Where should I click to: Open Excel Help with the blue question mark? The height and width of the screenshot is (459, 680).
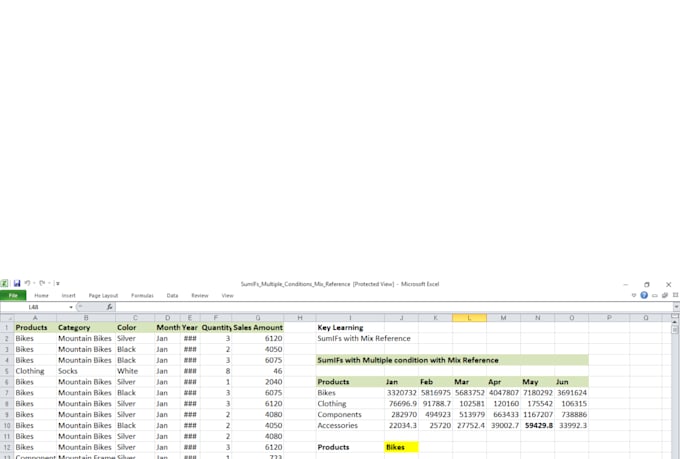click(x=644, y=295)
